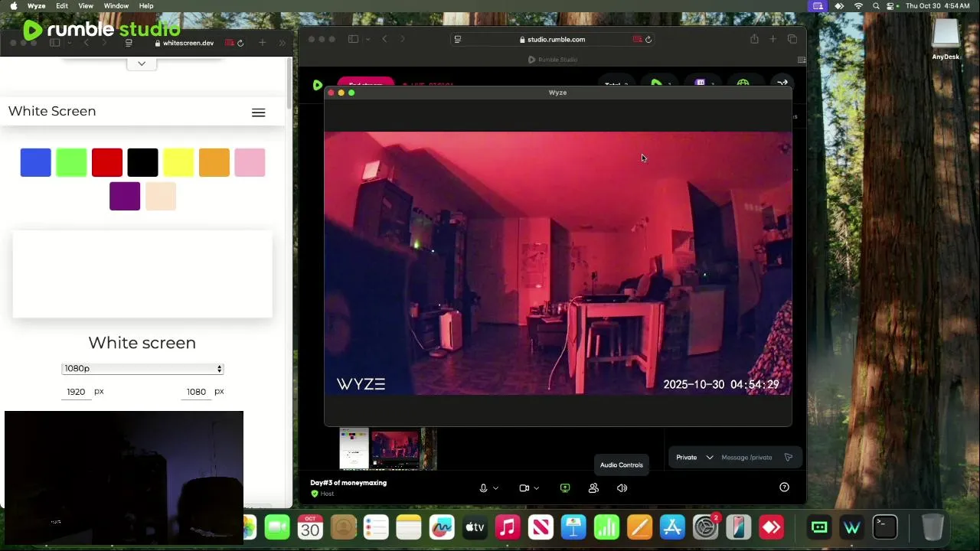Open Notes from the Dock
980x551 pixels.
(409, 527)
